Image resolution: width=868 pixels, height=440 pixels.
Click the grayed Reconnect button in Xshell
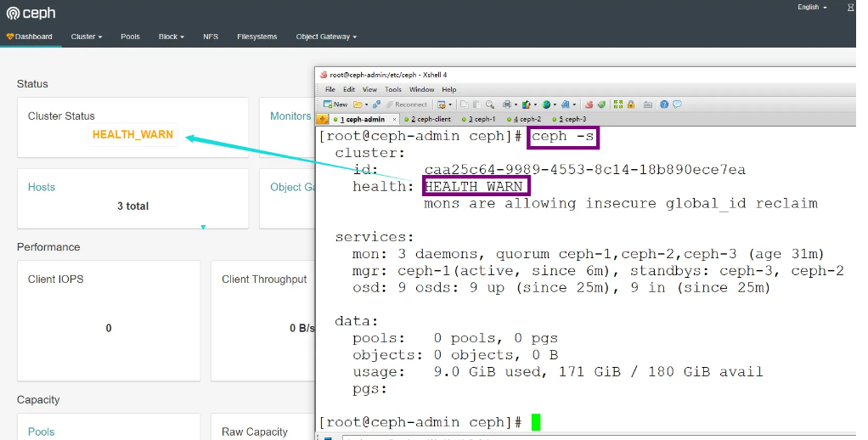click(407, 104)
